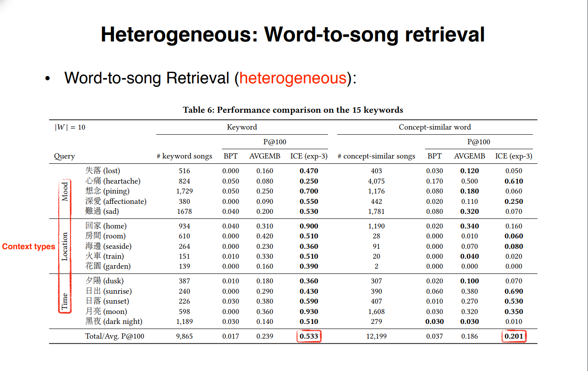588x371 pixels.
Task: Click "0.690" in the sunrise row
Action: 514,291
